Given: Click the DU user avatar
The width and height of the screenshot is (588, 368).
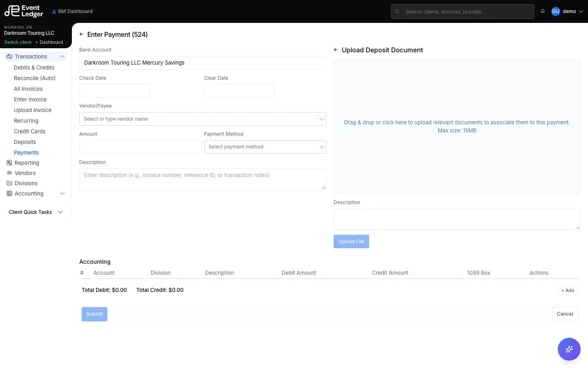Looking at the screenshot, I should click(x=555, y=11).
